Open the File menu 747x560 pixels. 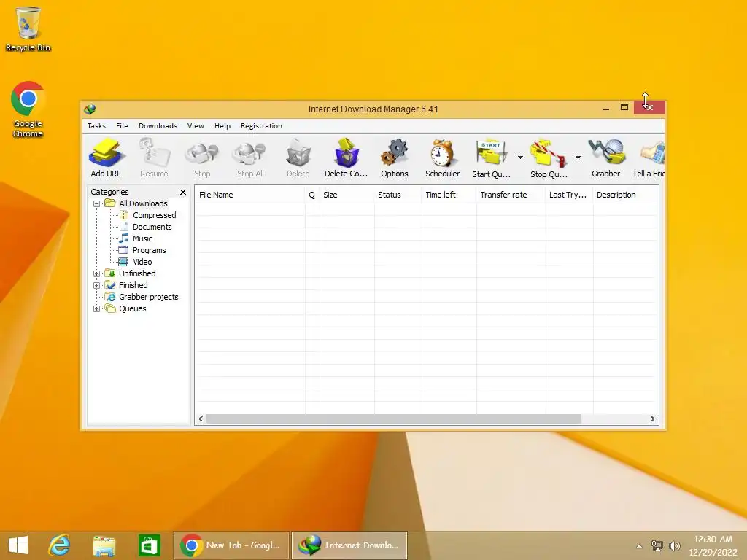(x=122, y=125)
